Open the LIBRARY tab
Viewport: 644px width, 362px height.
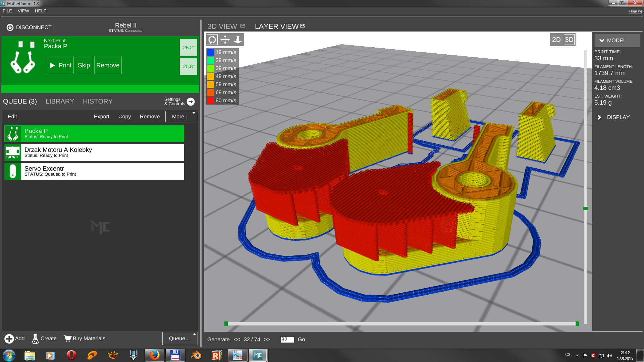click(60, 101)
